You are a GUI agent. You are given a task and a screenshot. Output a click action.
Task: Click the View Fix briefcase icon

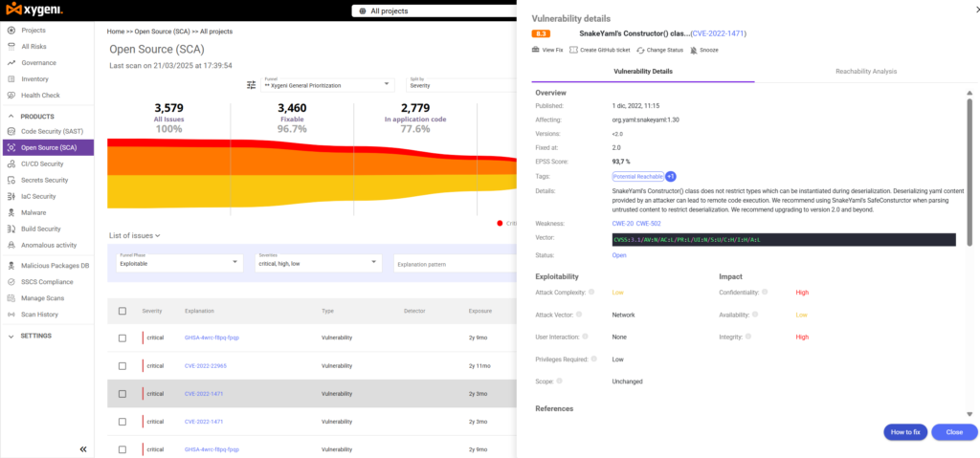coord(536,50)
